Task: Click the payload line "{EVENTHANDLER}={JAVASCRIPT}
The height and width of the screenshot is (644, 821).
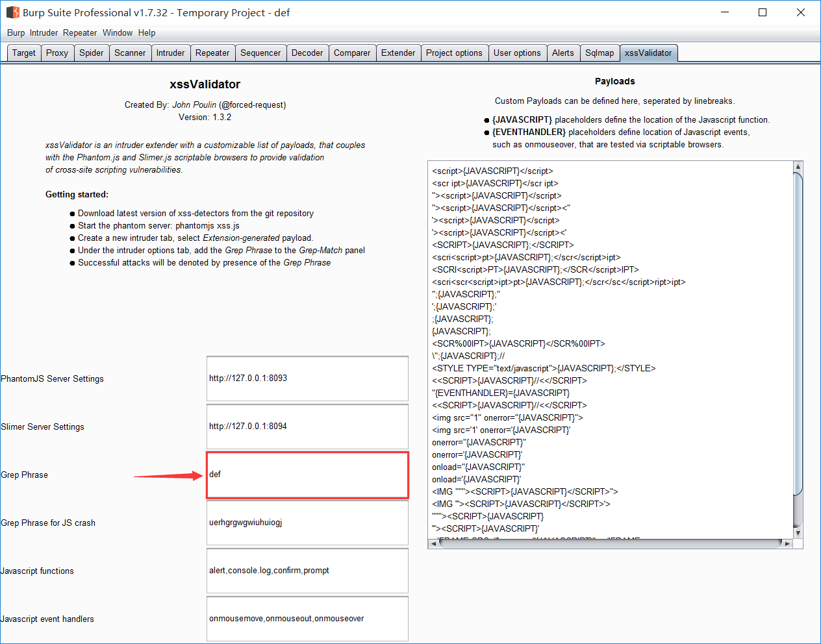Action: [x=501, y=393]
